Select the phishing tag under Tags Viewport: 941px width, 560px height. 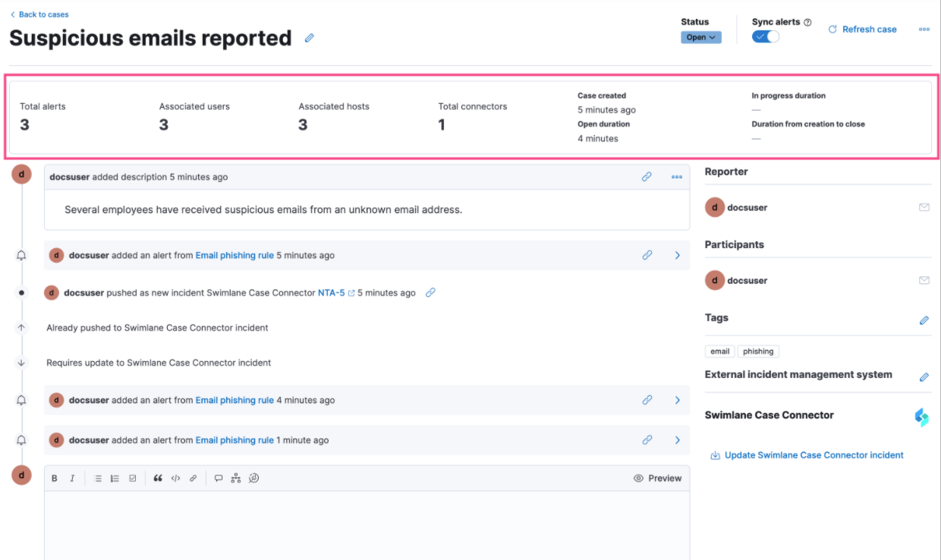coord(758,351)
